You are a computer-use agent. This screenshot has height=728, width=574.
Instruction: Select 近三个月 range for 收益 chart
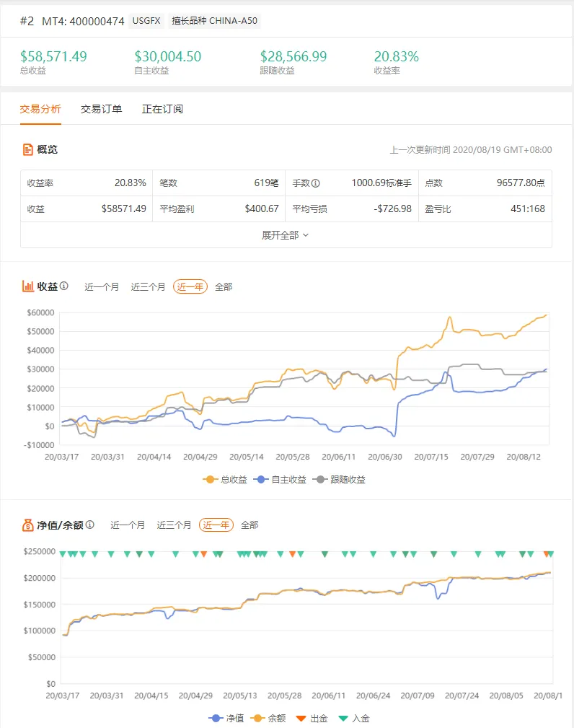[148, 287]
